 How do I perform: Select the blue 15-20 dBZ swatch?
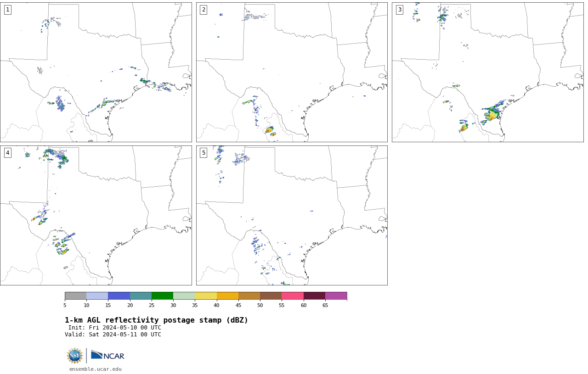(x=119, y=296)
